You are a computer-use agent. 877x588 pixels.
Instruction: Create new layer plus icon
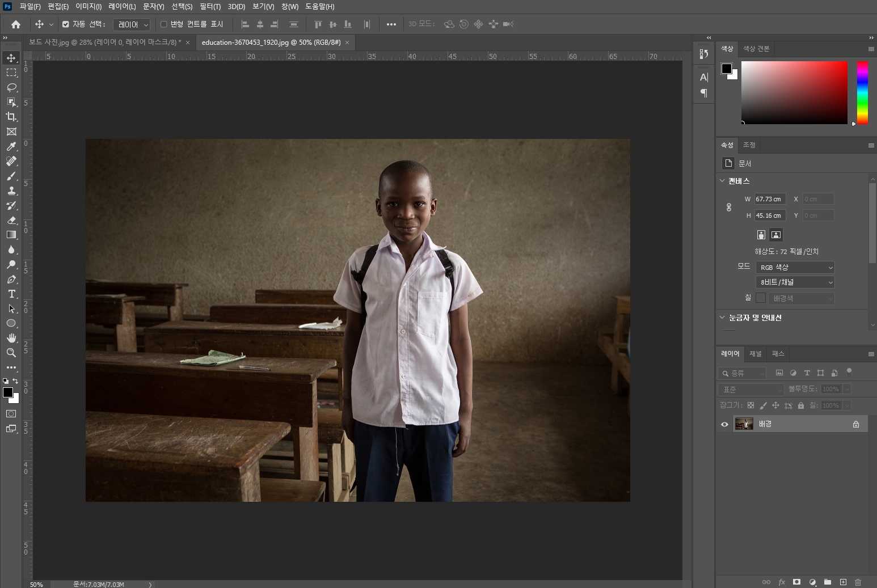pyautogui.click(x=843, y=582)
